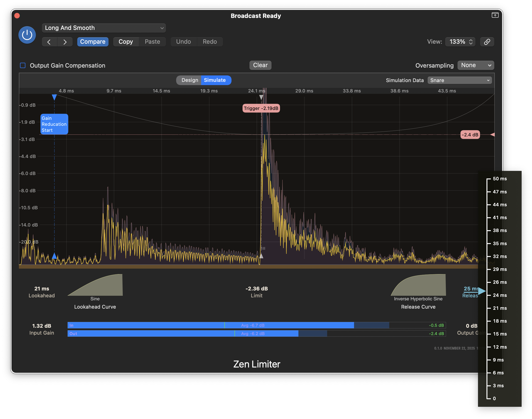532x419 pixels.
Task: Click the View 133% stepper
Action: [x=470, y=42]
